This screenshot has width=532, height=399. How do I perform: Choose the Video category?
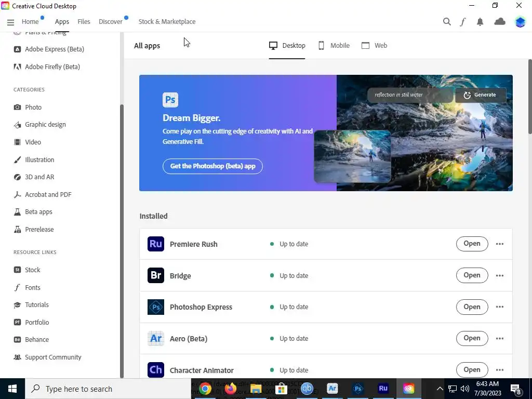(27, 142)
